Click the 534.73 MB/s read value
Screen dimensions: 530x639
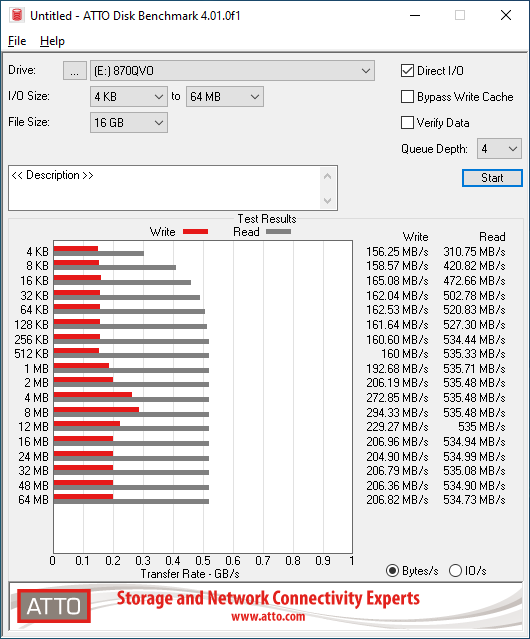pyautogui.click(x=474, y=500)
